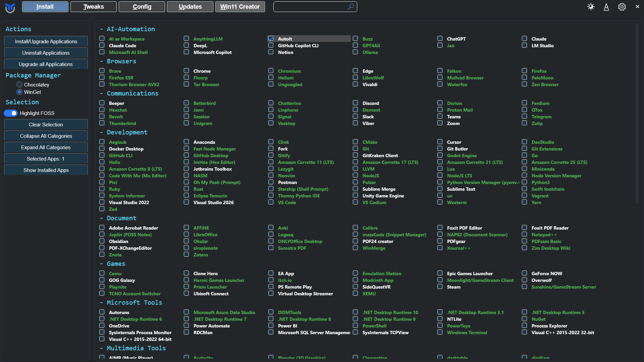Click the 'Sumatra PDF' app name

point(292,248)
